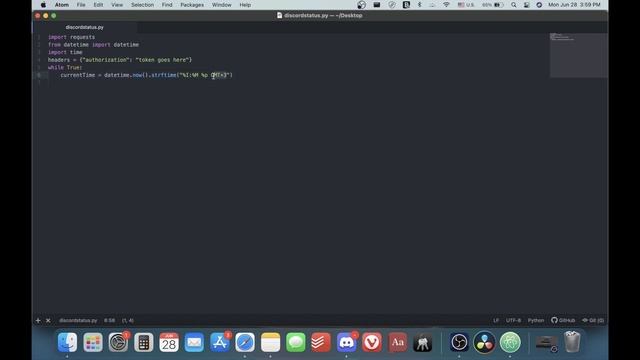Open the Help menu
640x360 pixels.
click(245, 5)
